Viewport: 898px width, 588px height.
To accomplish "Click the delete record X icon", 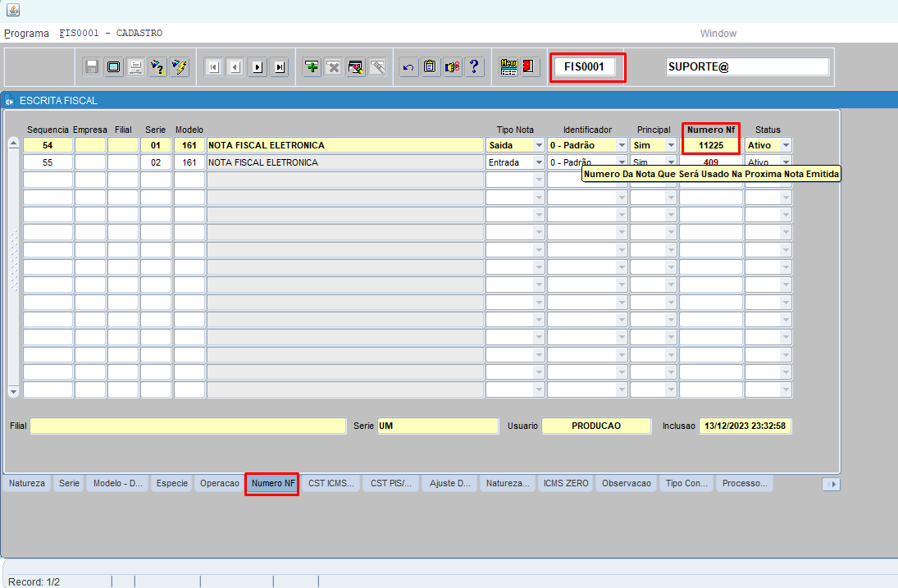I will tap(333, 67).
